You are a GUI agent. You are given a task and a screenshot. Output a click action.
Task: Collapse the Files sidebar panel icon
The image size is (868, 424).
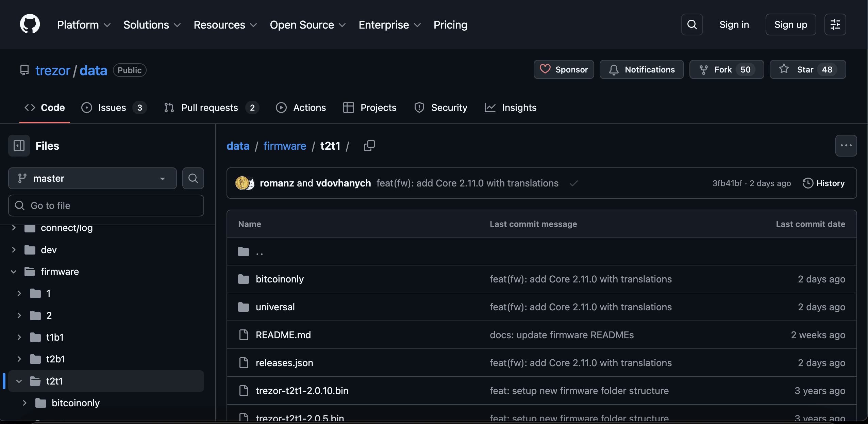pos(19,146)
